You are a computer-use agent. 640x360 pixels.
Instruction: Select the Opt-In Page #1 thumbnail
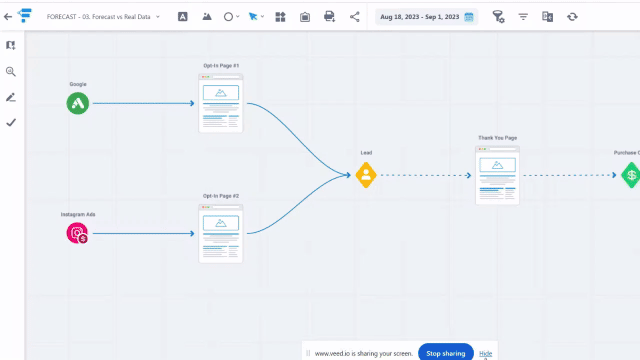coord(221,103)
